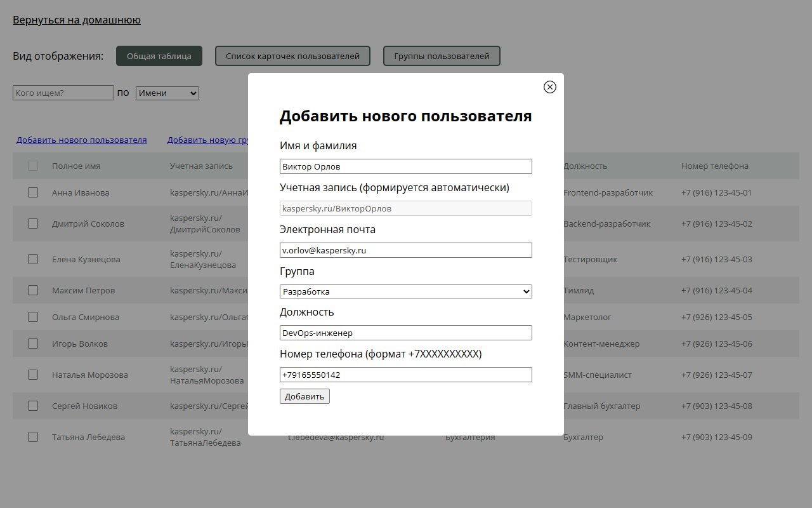
Task: Click the Учетная запись column header
Action: tap(201, 166)
